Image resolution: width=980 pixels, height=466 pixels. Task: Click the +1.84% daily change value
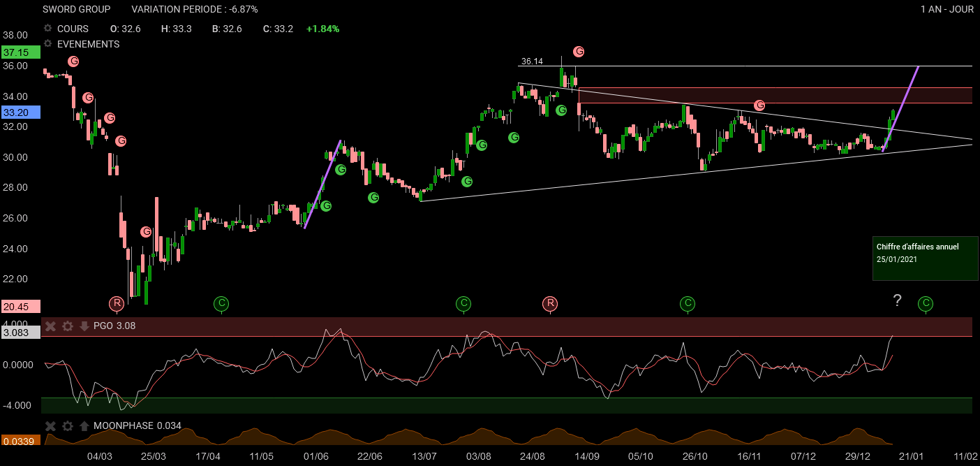click(322, 29)
